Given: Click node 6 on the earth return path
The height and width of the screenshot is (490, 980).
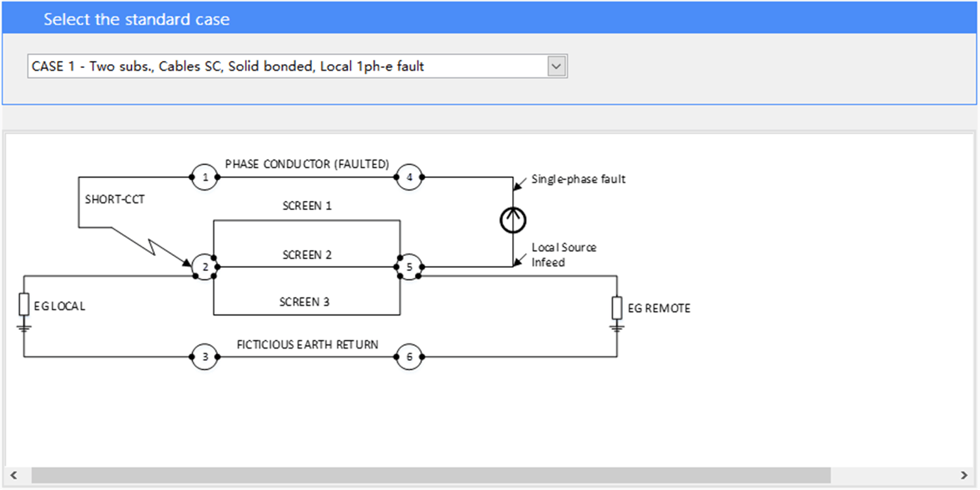Looking at the screenshot, I should pyautogui.click(x=409, y=356).
